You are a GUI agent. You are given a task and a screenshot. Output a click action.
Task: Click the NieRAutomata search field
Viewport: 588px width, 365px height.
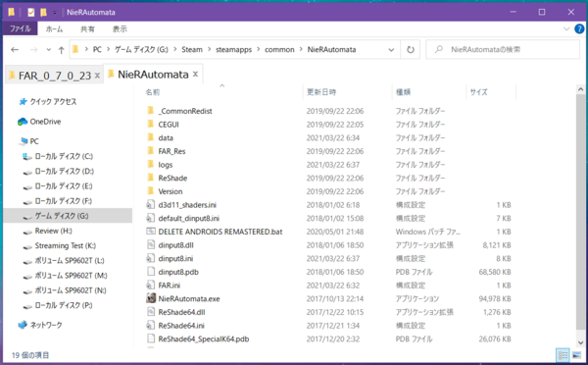click(504, 50)
